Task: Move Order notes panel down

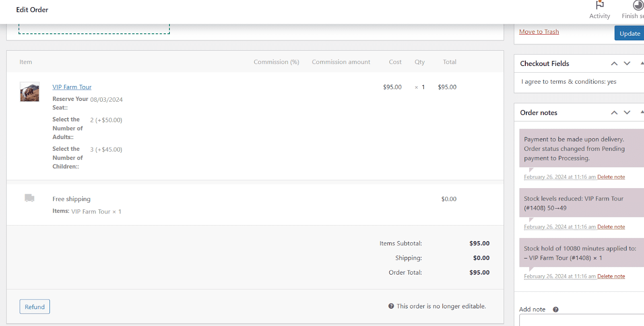Action: [x=627, y=113]
